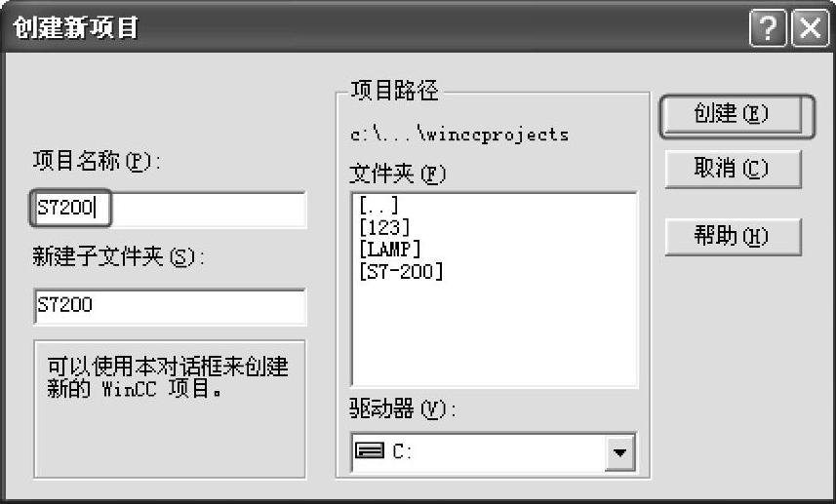Focus the 新建子文件夹 input field
Viewport: 836px width, 504px height.
click(169, 305)
